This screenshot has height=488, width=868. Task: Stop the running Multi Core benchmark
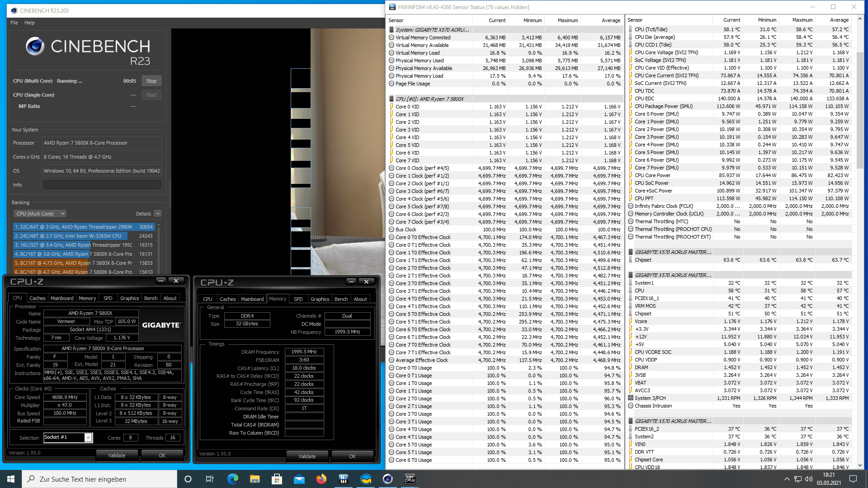(x=151, y=81)
